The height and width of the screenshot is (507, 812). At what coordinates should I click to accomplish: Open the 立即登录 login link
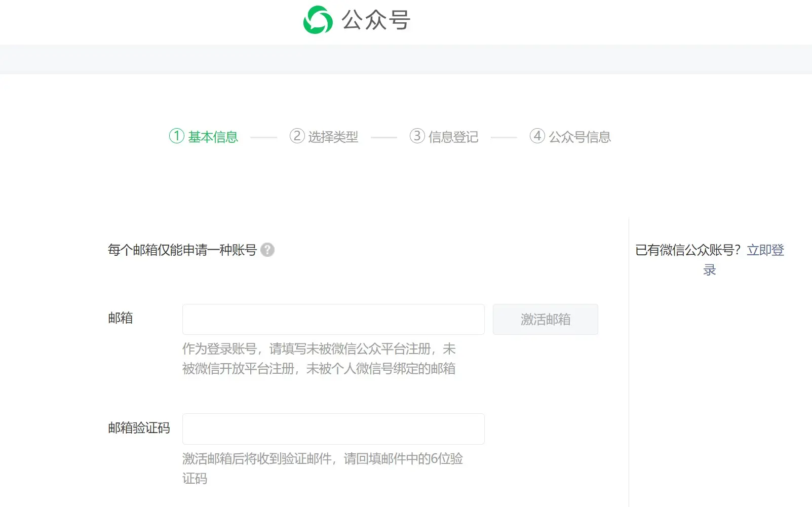765,250
